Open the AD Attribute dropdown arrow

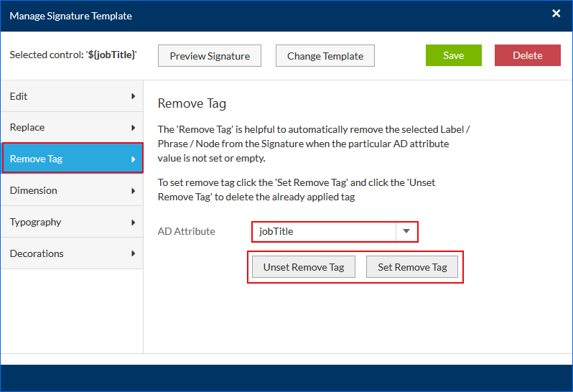tap(406, 231)
